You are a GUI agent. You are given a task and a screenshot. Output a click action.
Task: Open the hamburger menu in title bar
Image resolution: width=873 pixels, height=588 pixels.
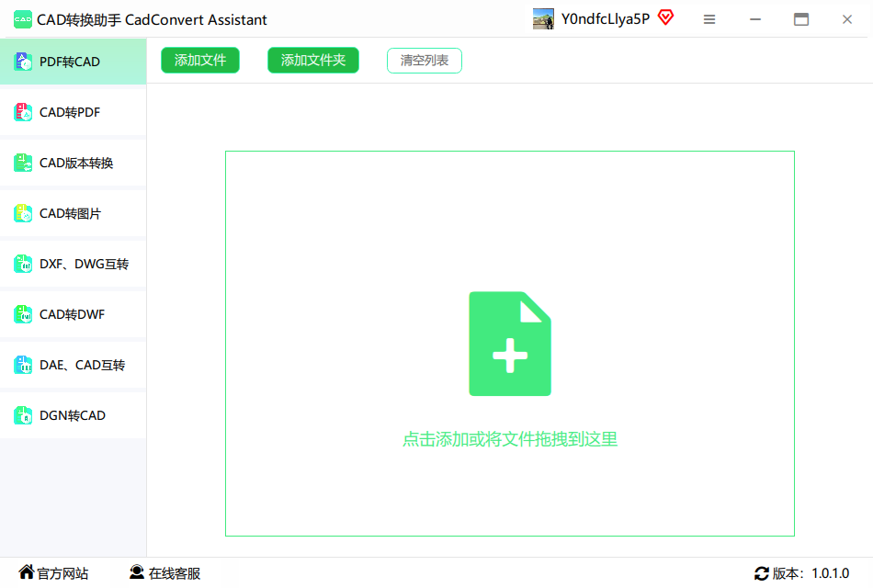click(709, 19)
